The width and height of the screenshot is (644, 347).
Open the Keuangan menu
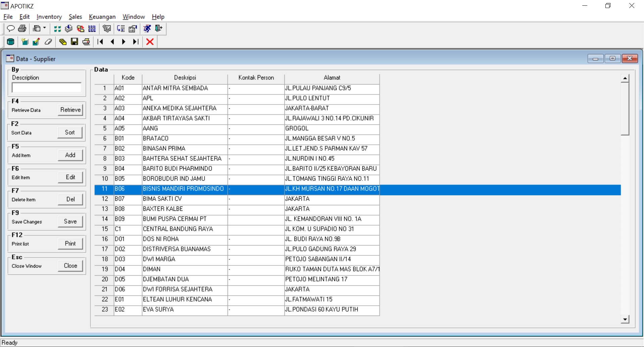tap(102, 17)
